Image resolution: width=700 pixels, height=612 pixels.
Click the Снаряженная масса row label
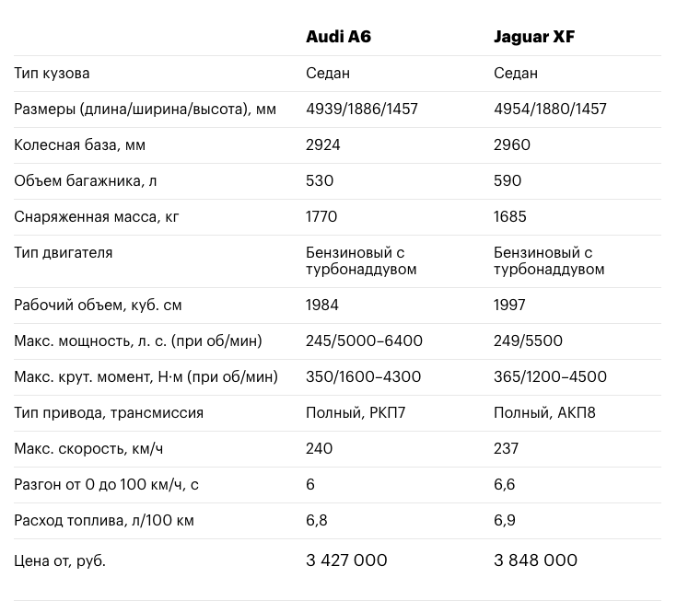pos(97,217)
